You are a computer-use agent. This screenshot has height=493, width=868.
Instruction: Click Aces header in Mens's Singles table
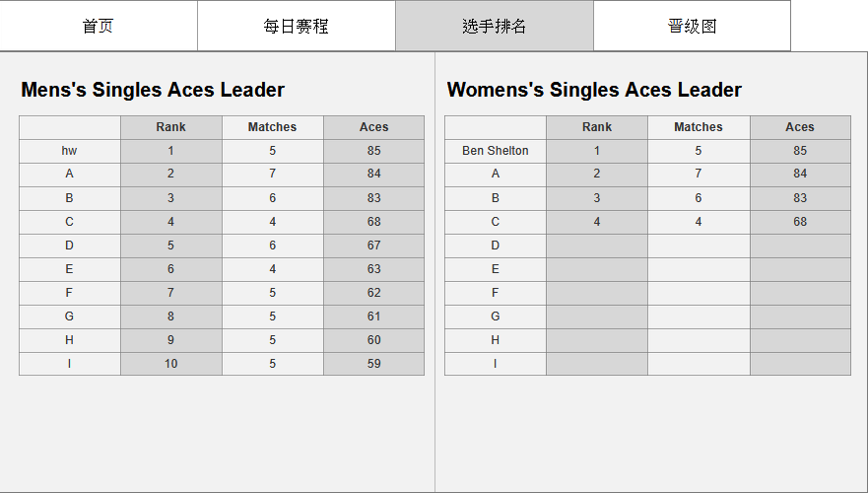pos(374,127)
